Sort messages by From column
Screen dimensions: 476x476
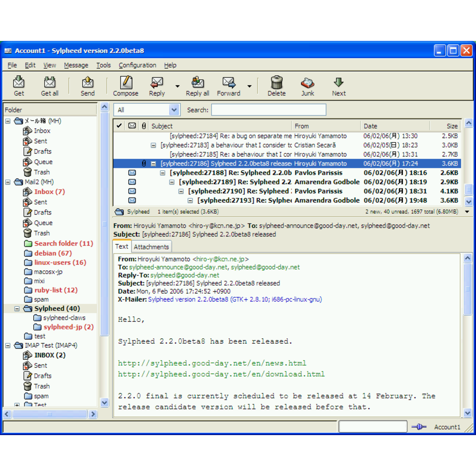(327, 126)
